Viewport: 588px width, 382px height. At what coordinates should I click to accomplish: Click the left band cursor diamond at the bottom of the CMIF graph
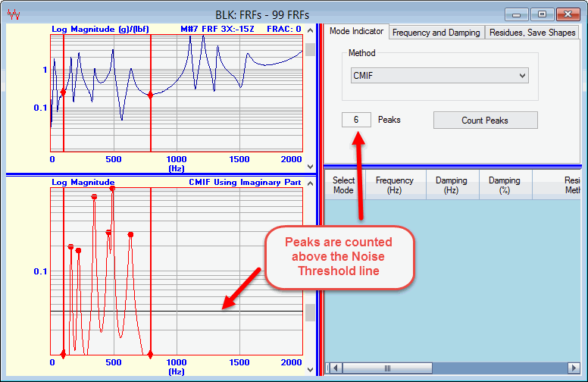64,354
